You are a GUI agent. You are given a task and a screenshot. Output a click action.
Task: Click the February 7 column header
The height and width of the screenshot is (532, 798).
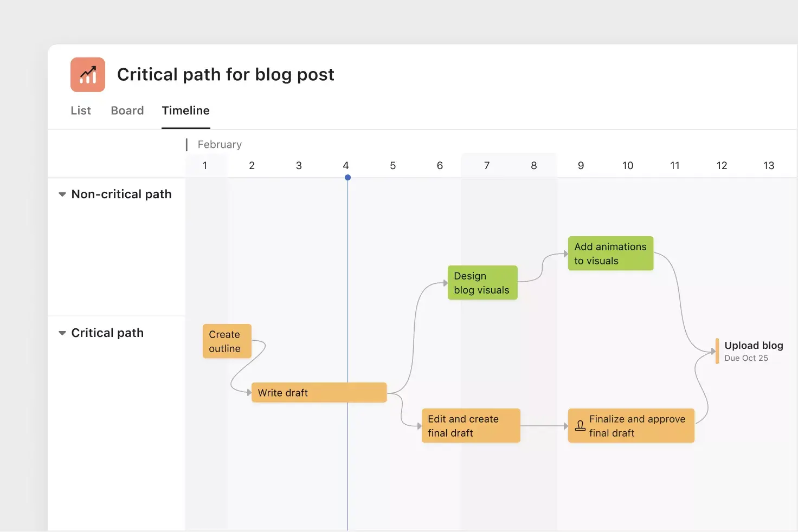point(486,165)
